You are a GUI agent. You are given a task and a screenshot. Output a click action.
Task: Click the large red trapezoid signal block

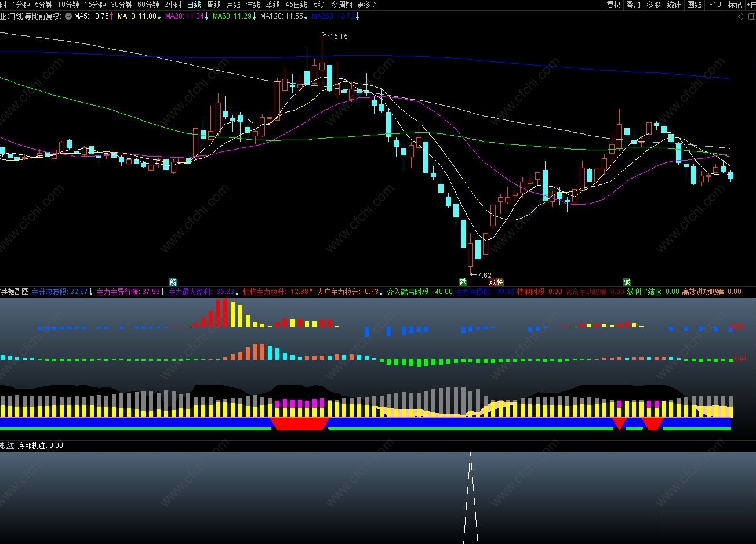click(300, 423)
